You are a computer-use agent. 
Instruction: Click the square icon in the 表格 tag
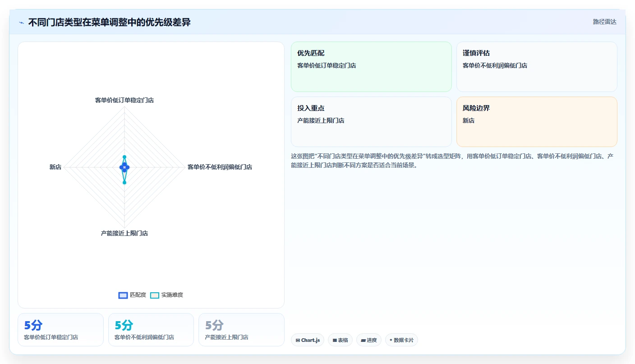pos(335,340)
